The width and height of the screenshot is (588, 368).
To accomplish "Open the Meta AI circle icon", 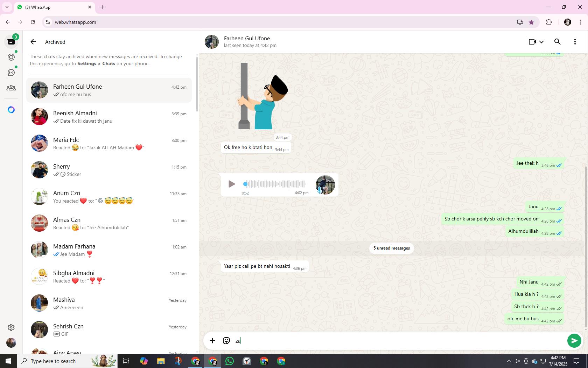I will click(x=11, y=110).
